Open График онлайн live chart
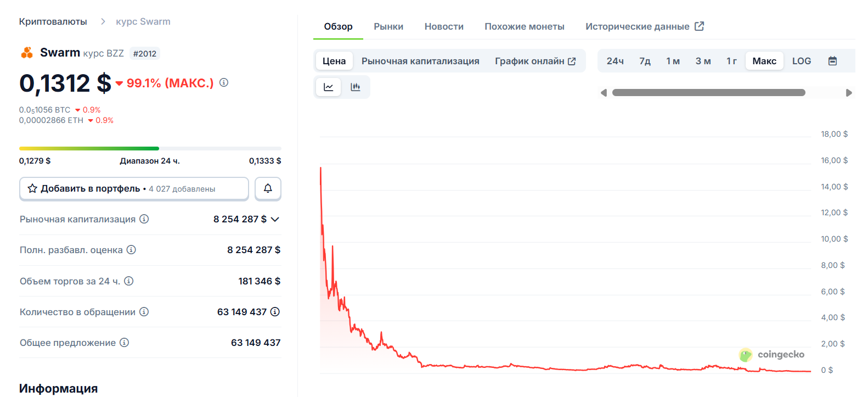Screen dimensions: 868x397 tap(536, 61)
